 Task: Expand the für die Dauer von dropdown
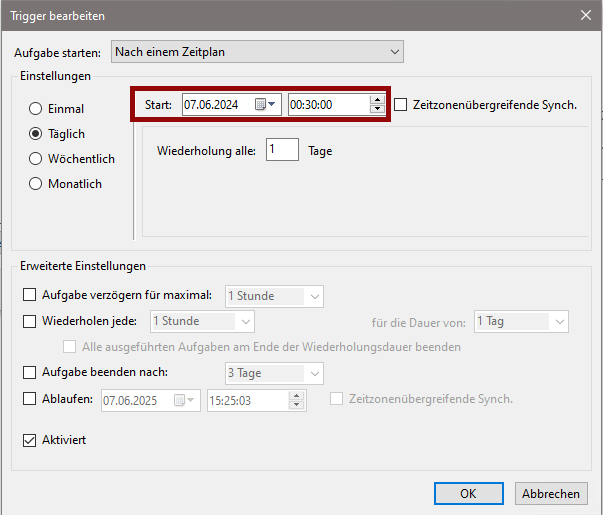[x=521, y=321]
